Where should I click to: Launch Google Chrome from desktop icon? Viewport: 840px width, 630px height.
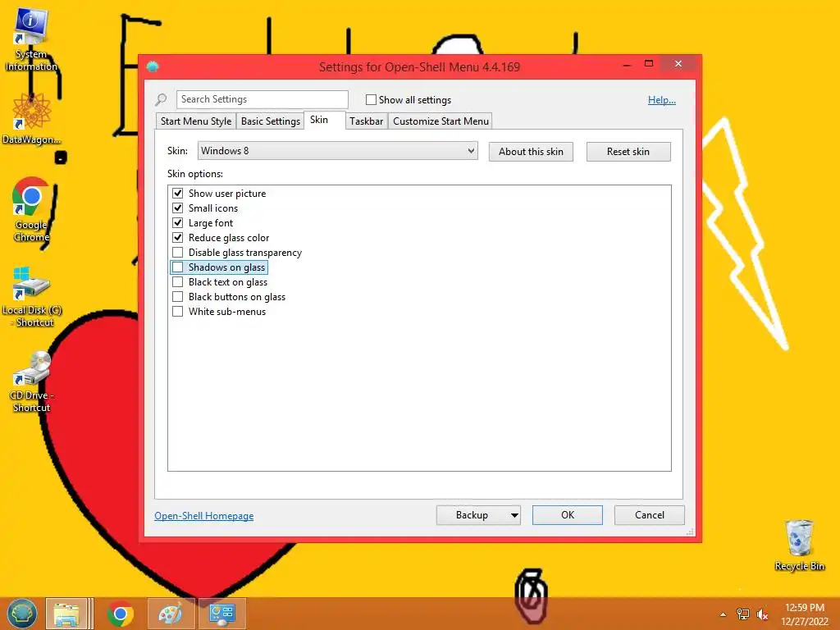point(31,209)
